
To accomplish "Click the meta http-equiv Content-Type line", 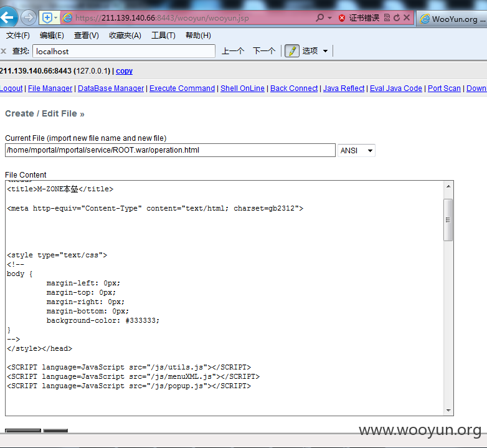I will pyautogui.click(x=155, y=209).
